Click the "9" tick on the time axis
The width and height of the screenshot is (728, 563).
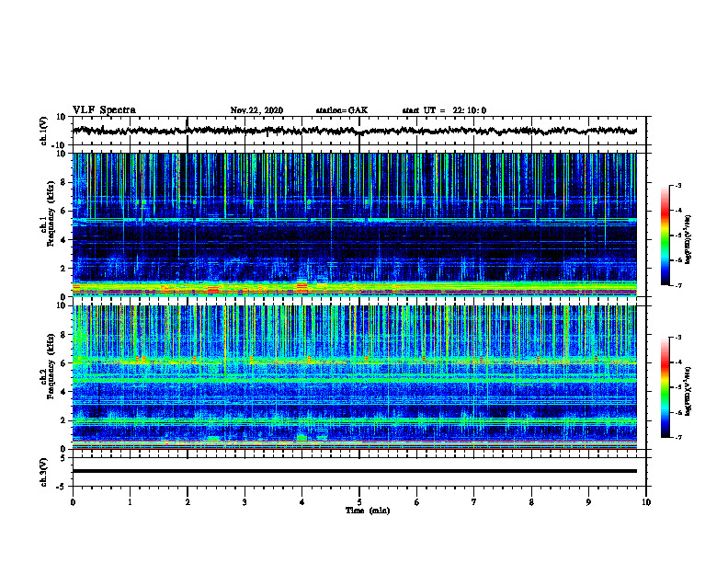(x=588, y=502)
